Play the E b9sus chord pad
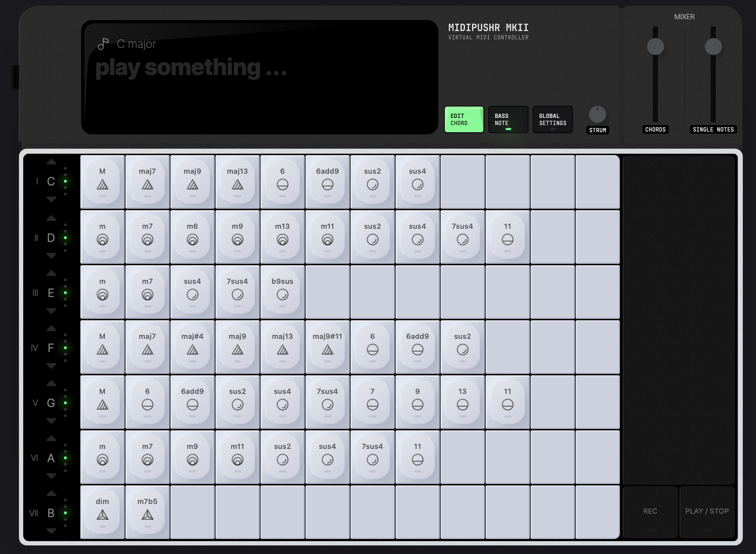This screenshot has height=554, width=756. click(x=283, y=292)
